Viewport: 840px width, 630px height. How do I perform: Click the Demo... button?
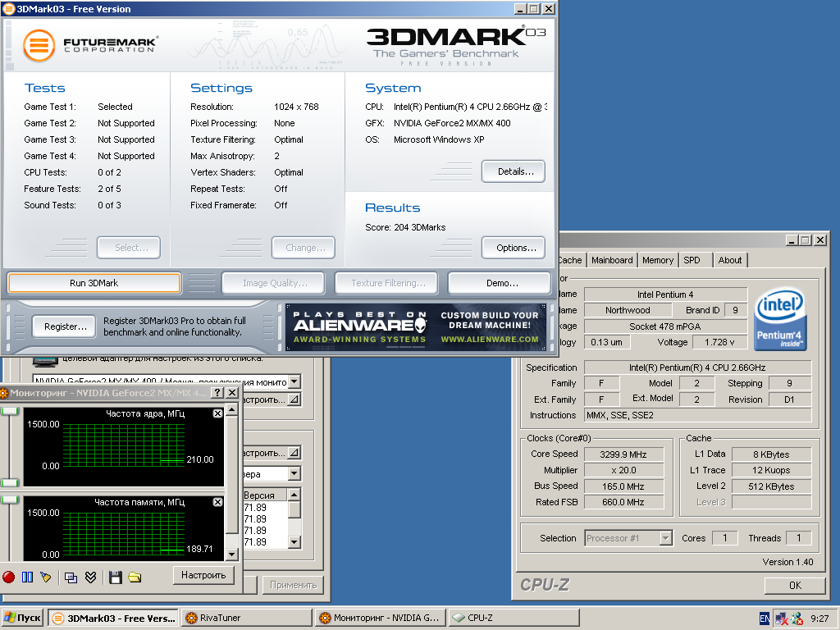(500, 283)
